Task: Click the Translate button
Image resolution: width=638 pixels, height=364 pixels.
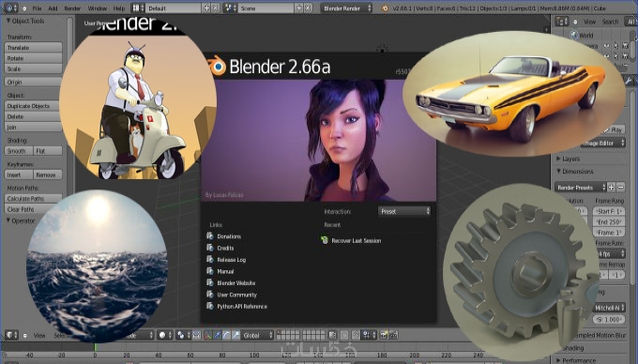Action: (33, 48)
